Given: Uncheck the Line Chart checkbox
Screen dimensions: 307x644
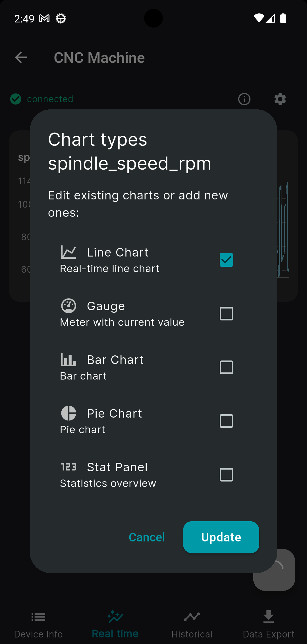Looking at the screenshot, I should tap(226, 260).
